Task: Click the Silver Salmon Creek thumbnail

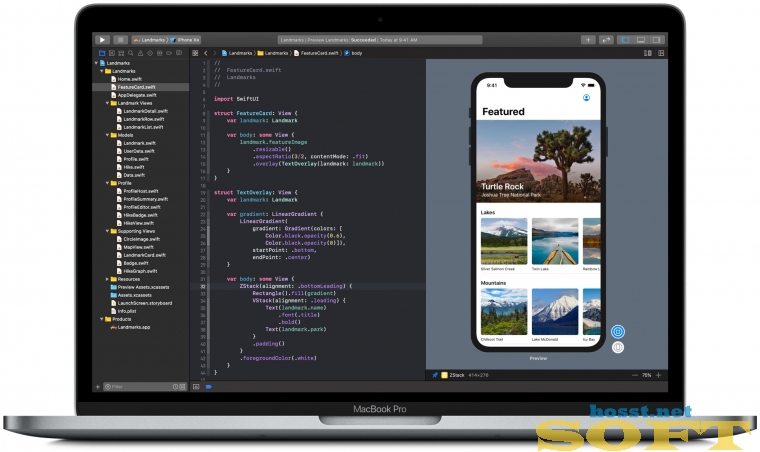Action: tap(504, 241)
